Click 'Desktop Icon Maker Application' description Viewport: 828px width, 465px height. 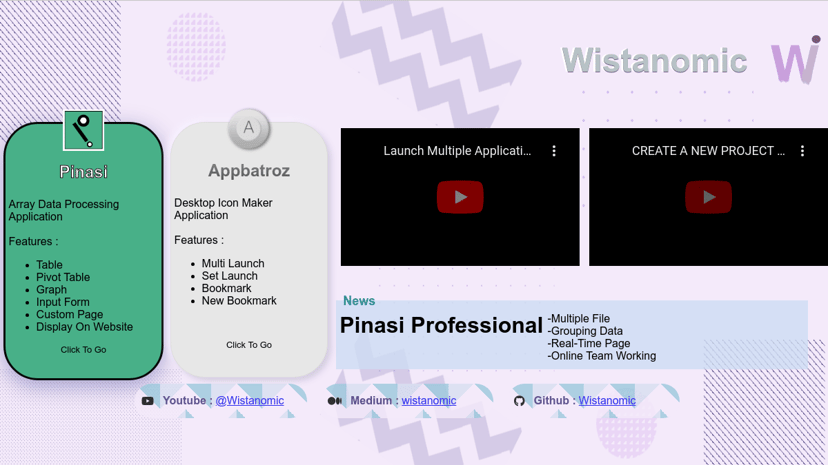pyautogui.click(x=223, y=209)
